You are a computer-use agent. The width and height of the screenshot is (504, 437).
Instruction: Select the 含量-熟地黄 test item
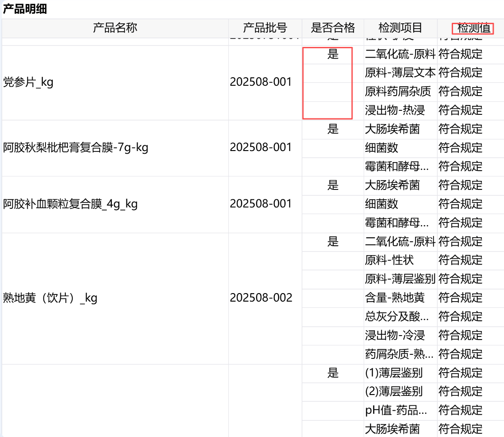pos(395,298)
